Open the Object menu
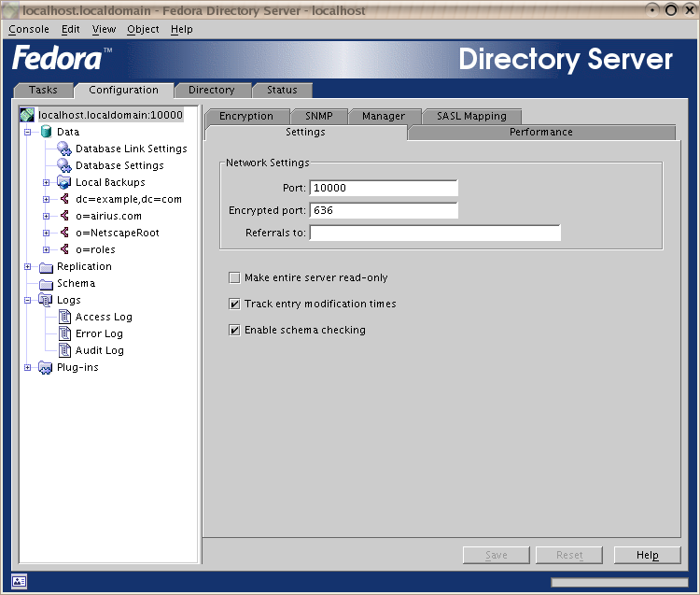 pos(143,30)
